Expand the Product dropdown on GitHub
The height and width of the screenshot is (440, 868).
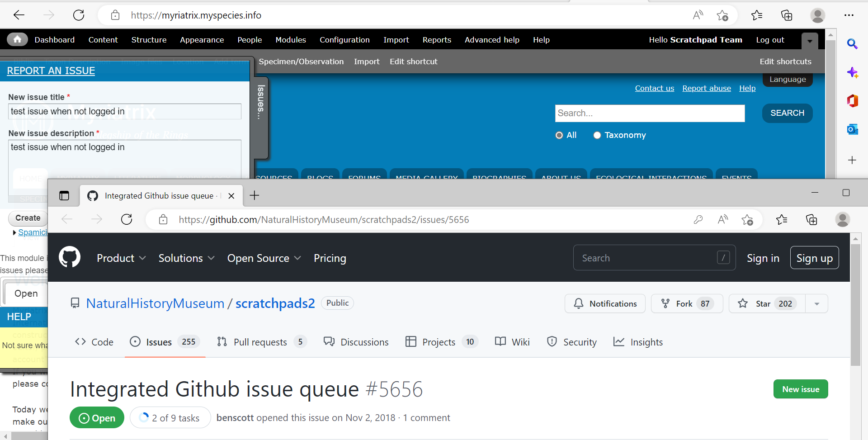point(121,258)
